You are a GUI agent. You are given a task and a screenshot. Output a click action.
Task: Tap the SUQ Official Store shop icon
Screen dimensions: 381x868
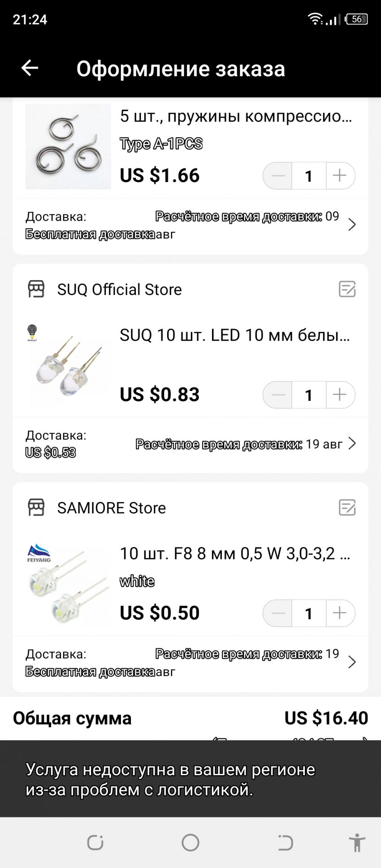tap(36, 289)
